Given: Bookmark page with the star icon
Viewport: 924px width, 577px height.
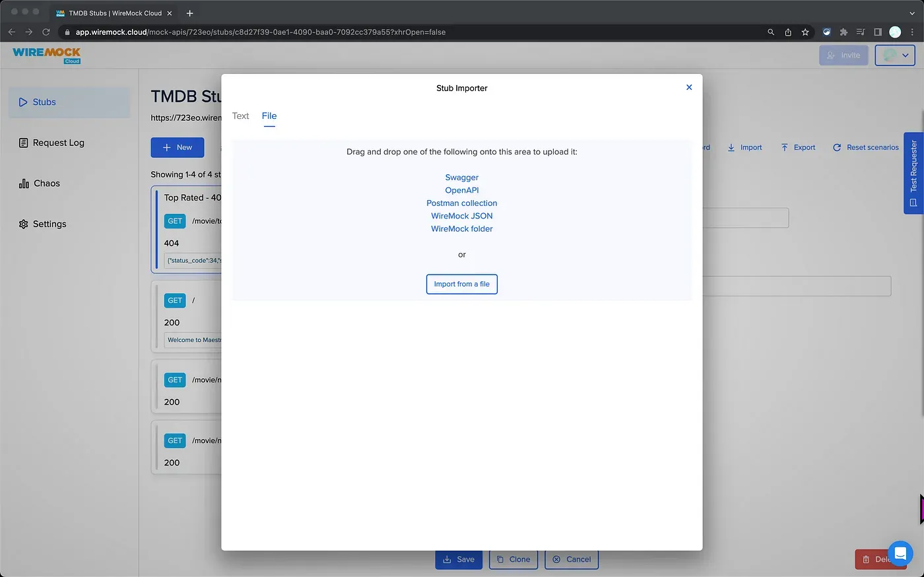Looking at the screenshot, I should pyautogui.click(x=805, y=32).
